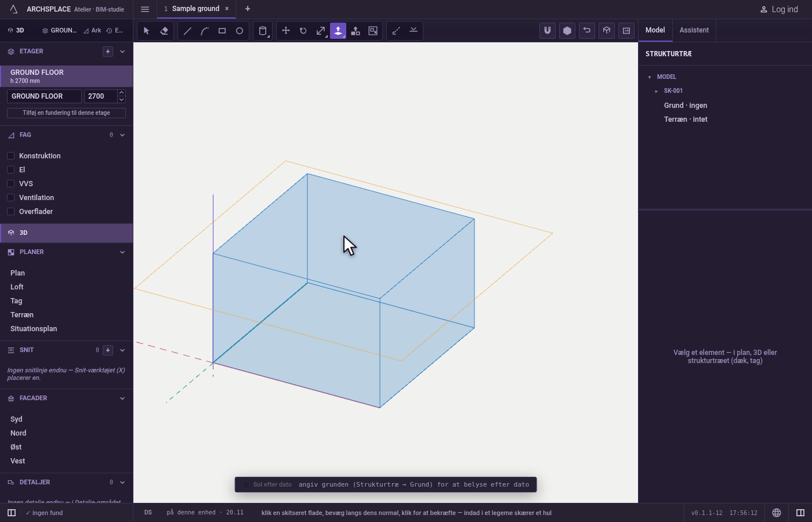
Task: Enable the El checkbox
Action: click(10, 170)
